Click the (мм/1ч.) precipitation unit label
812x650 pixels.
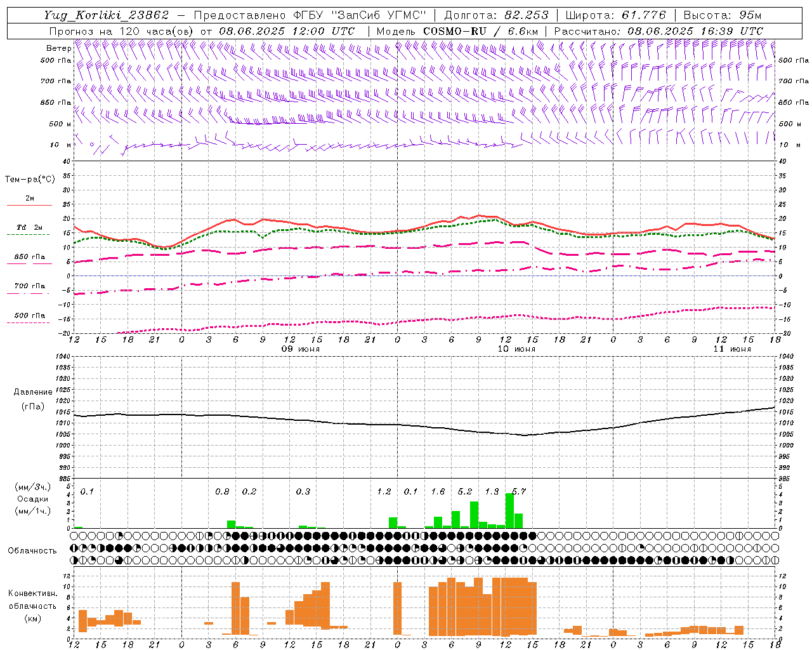pyautogui.click(x=33, y=510)
